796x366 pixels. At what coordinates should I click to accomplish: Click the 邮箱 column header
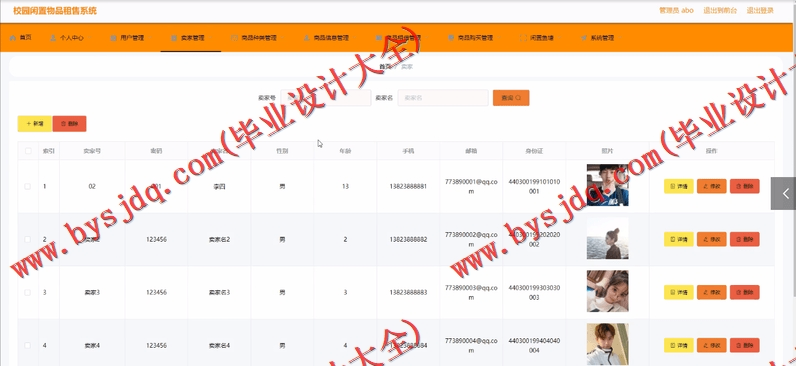(x=471, y=151)
